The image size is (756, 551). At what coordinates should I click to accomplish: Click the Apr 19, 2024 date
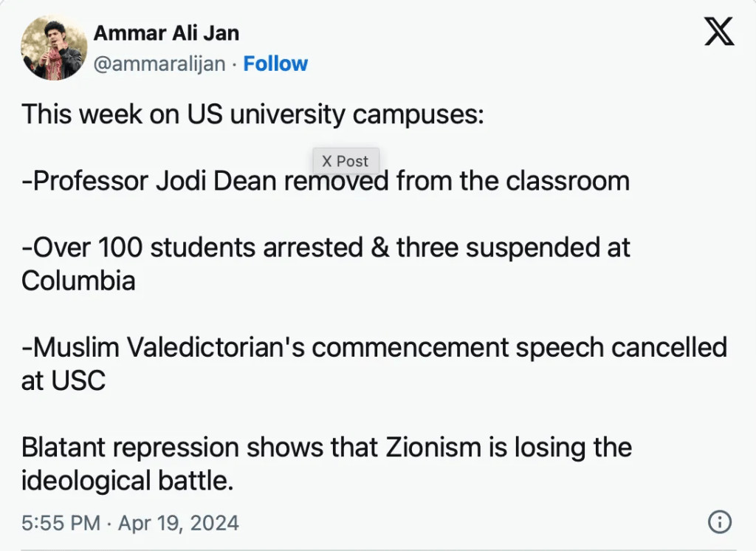[178, 523]
